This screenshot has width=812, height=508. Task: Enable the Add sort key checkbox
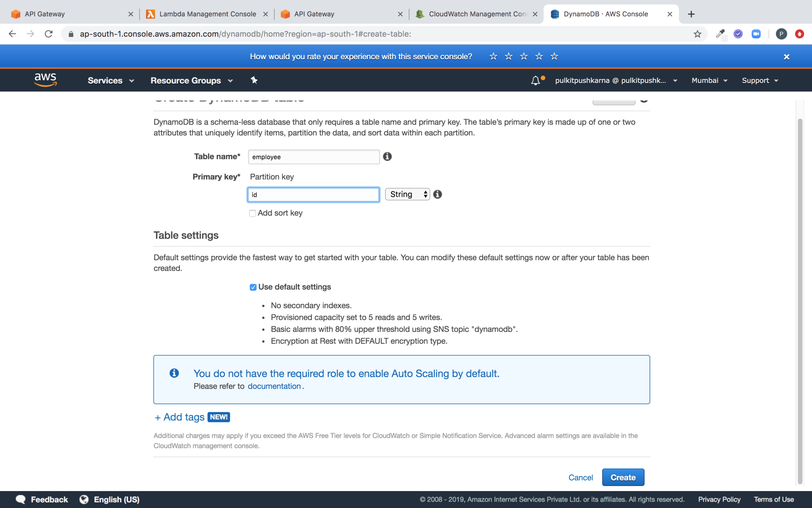[x=253, y=213]
